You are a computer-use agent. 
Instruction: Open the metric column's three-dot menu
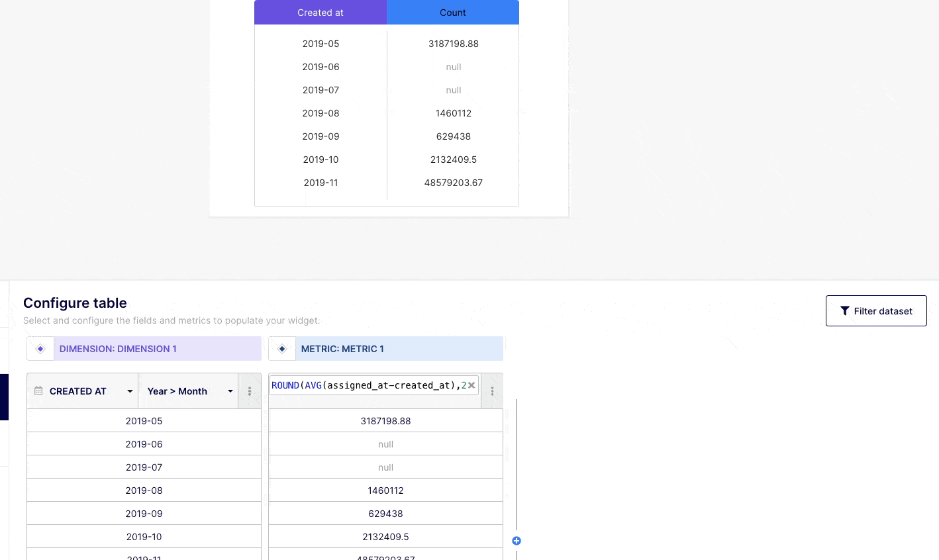pos(492,391)
